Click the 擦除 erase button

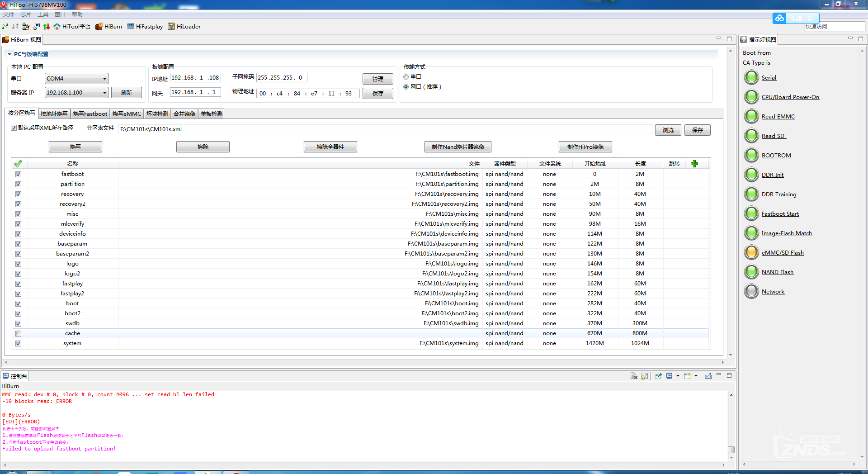point(203,147)
